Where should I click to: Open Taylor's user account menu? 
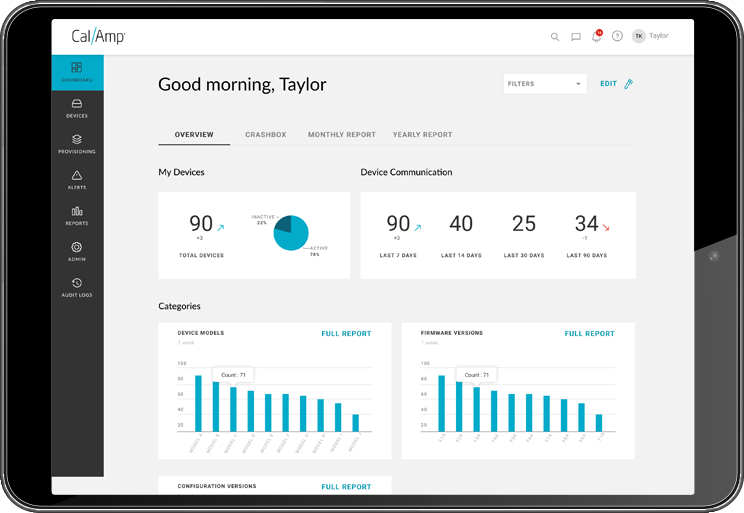tap(650, 36)
